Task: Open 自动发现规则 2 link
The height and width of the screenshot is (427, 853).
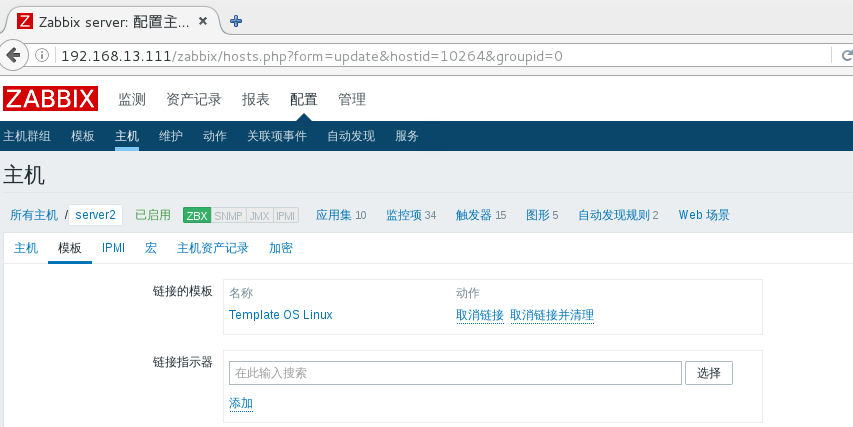Action: 618,215
